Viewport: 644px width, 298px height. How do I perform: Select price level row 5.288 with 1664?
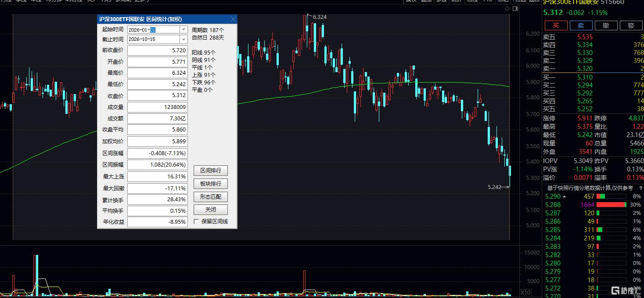tap(594, 204)
